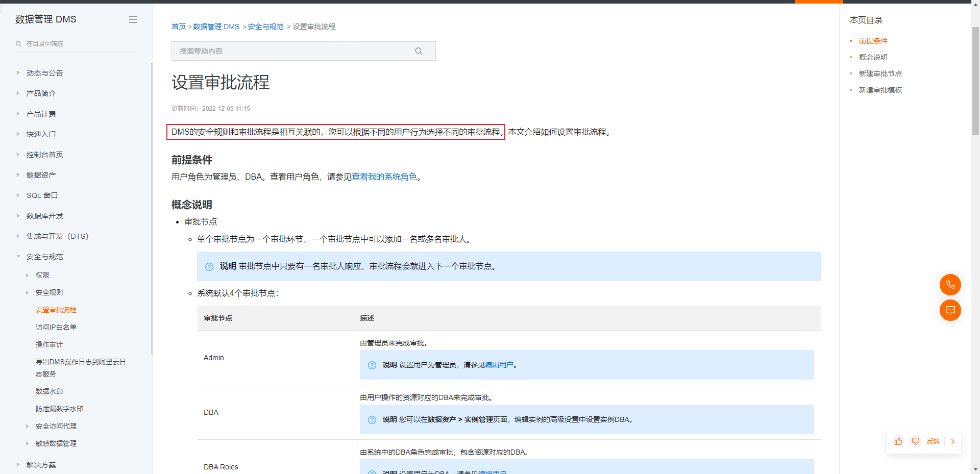
Task: Expand the 敏感数据管理 subsection
Action: (x=28, y=443)
